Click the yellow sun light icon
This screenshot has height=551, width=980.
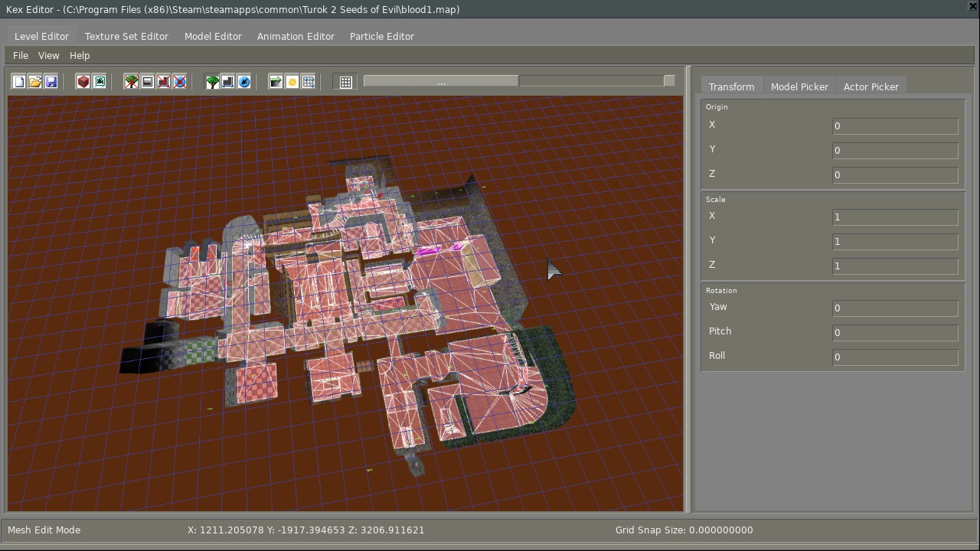[292, 82]
